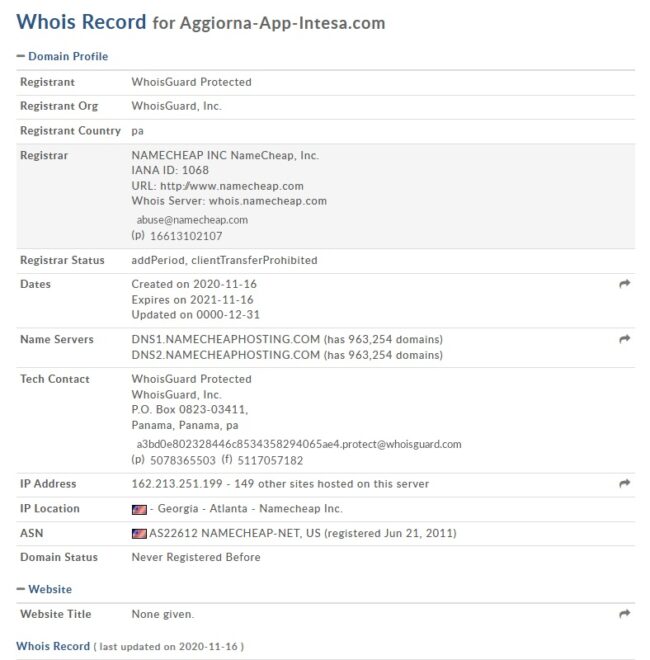Click the share arrow in IP Address row

point(624,483)
